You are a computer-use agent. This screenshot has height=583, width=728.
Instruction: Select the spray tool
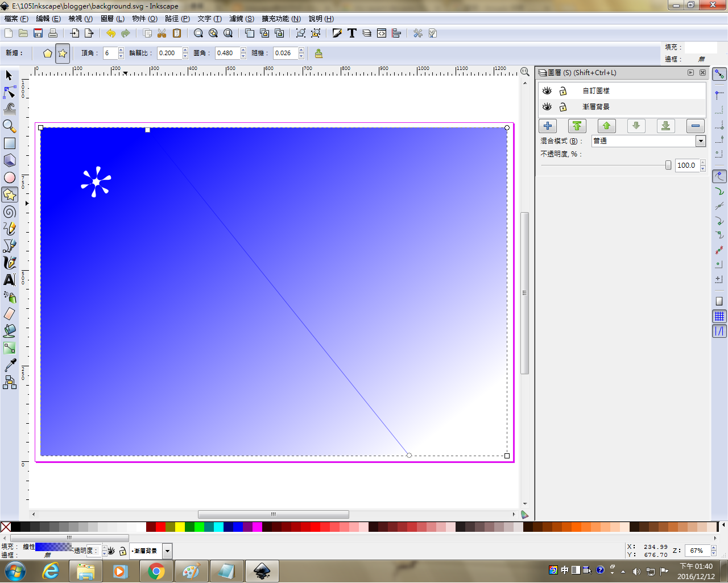coord(9,297)
